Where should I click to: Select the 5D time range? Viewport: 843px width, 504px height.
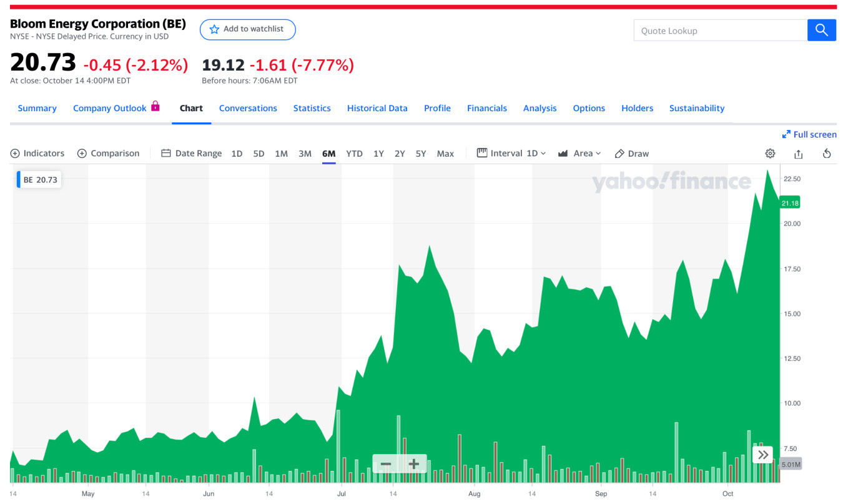coord(259,154)
